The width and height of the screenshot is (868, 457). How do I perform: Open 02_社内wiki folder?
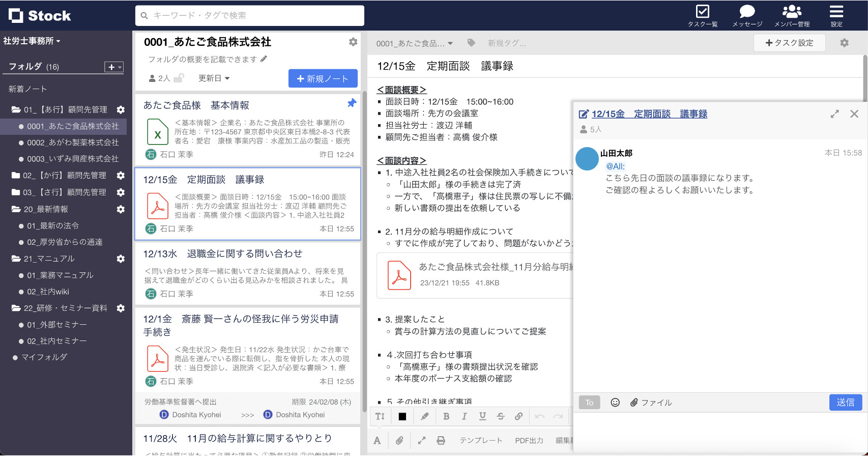click(x=48, y=292)
